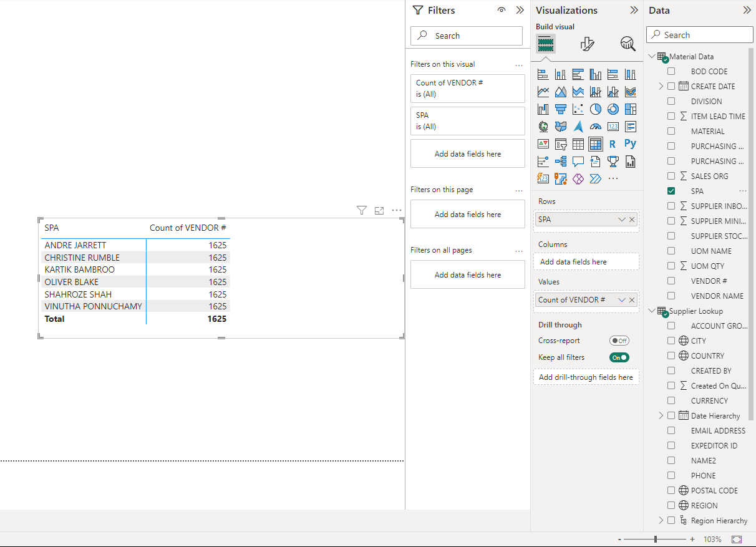Viewport: 756px width, 547px height.
Task: Expand the Region Hierarchy field
Action: [661, 520]
